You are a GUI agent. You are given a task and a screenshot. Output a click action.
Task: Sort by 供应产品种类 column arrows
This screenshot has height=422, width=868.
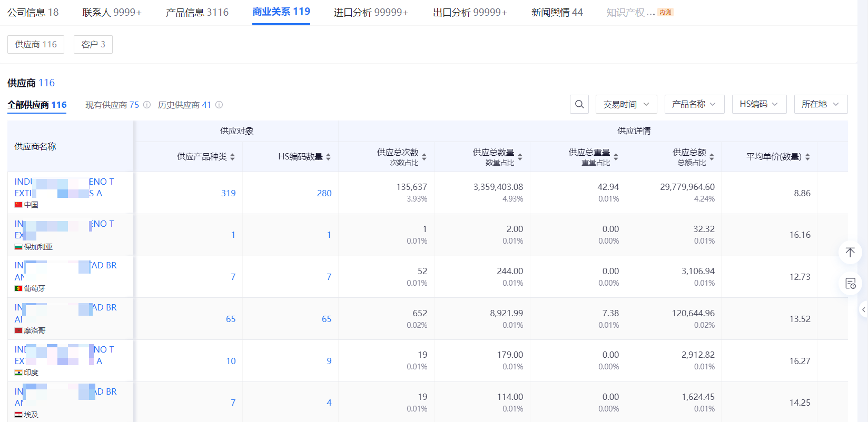coord(232,157)
